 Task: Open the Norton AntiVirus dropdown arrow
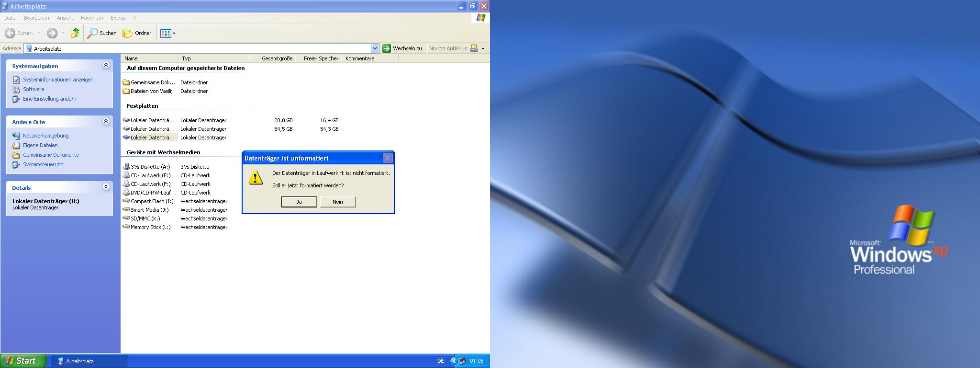point(483,48)
